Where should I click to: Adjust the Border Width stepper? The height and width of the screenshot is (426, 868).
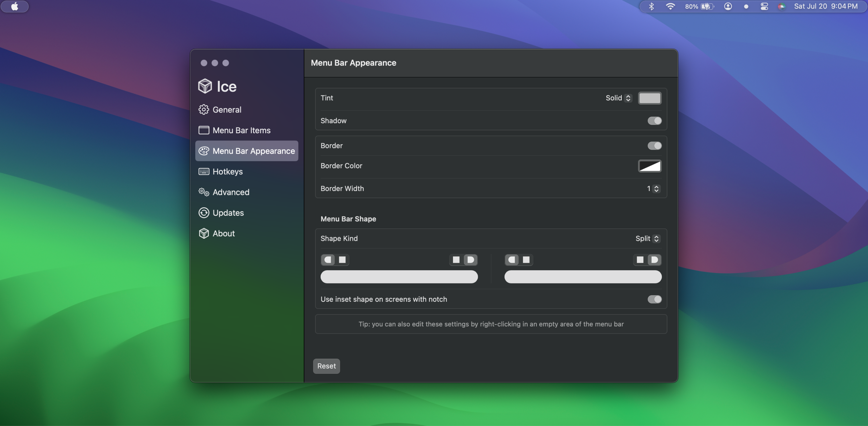(x=656, y=189)
